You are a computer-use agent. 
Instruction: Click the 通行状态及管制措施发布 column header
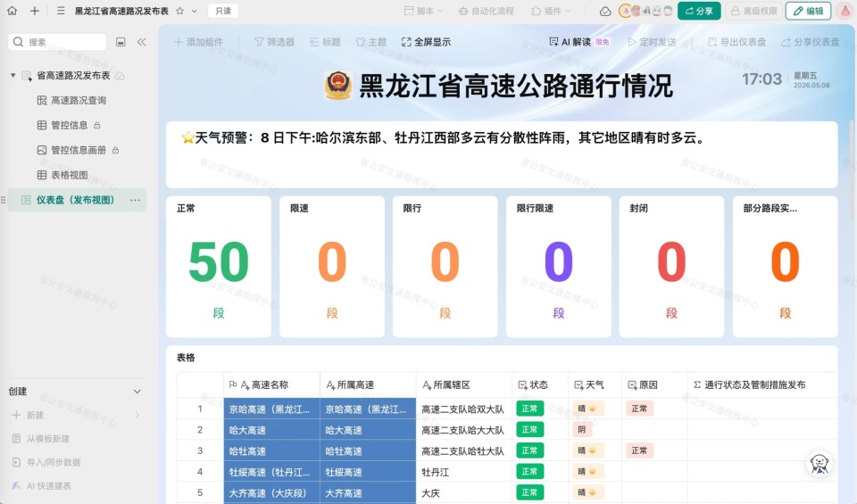pyautogui.click(x=761, y=385)
